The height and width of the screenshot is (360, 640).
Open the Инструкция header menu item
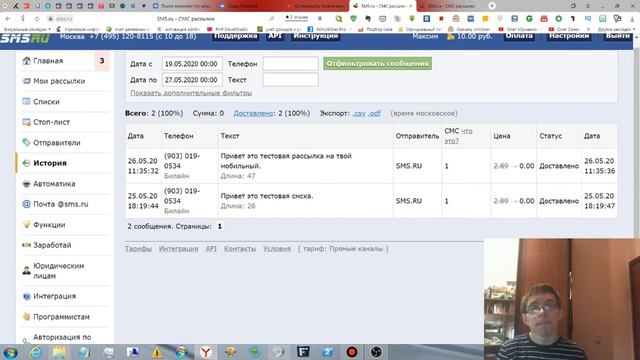click(x=316, y=36)
